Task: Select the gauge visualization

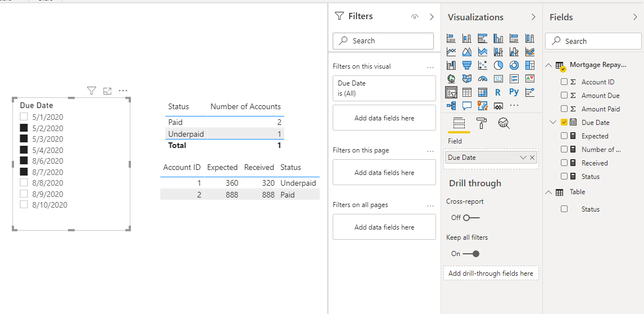Action: [x=483, y=78]
